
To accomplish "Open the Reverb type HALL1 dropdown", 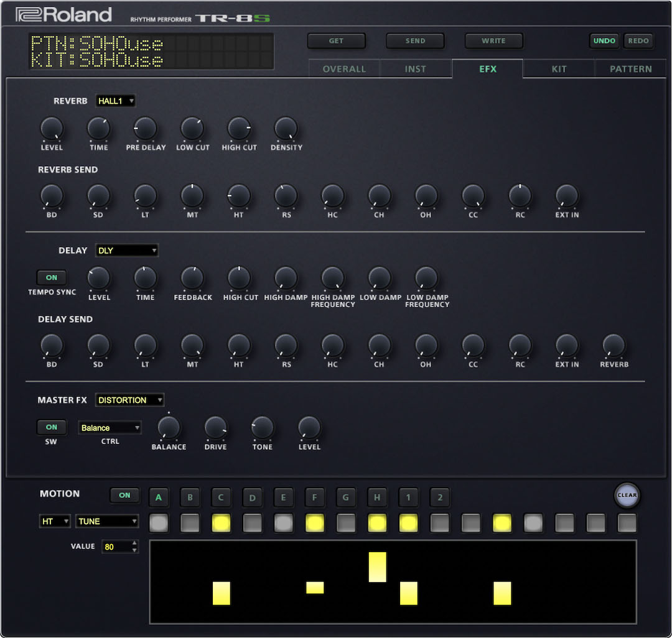I will (x=115, y=101).
